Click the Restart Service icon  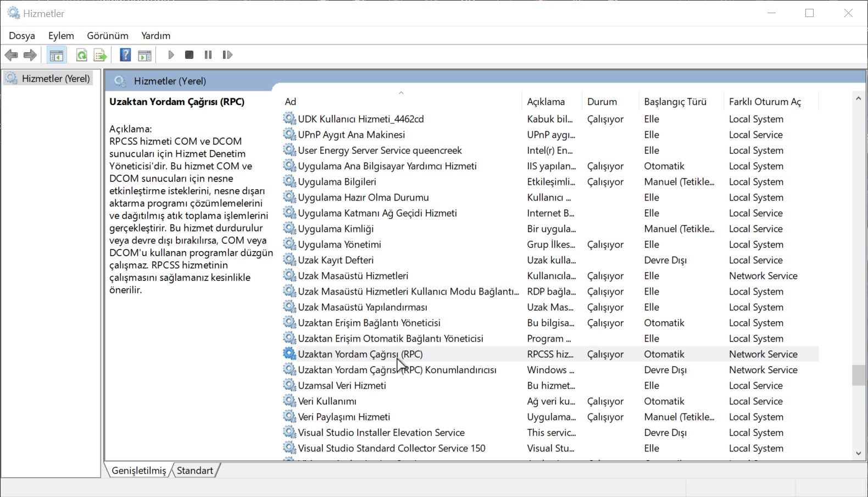coord(227,55)
